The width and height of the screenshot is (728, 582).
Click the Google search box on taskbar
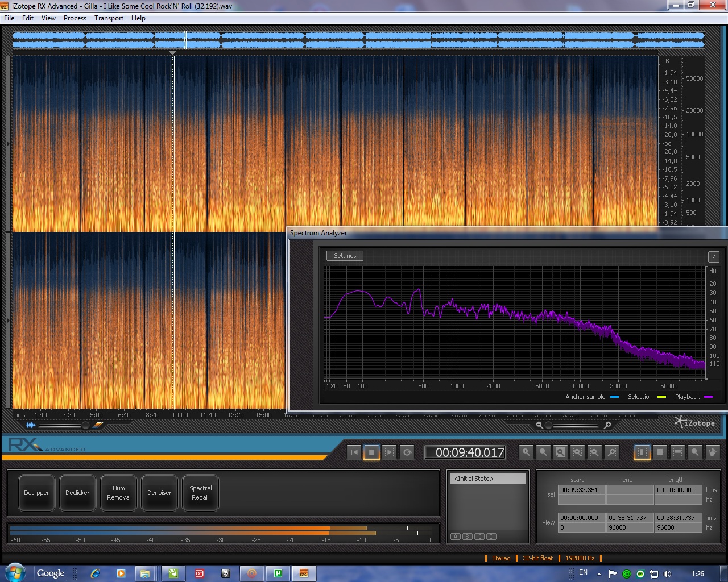51,573
